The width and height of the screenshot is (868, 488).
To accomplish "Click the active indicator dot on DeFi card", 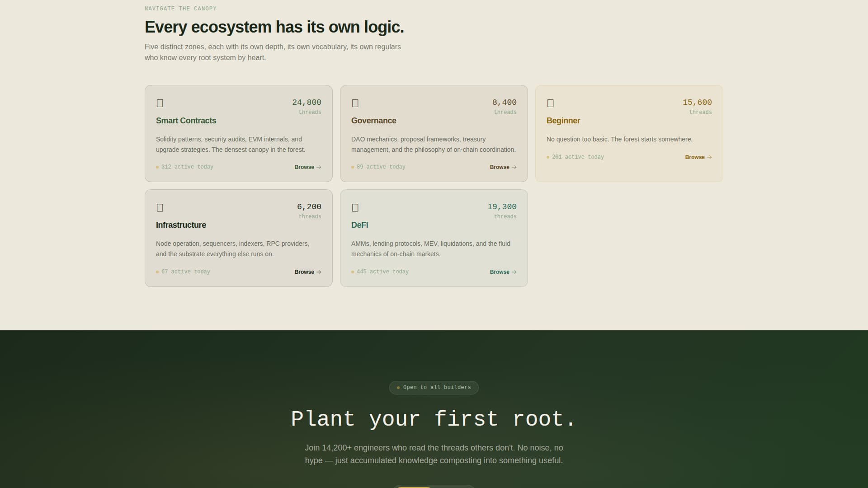I will (353, 272).
